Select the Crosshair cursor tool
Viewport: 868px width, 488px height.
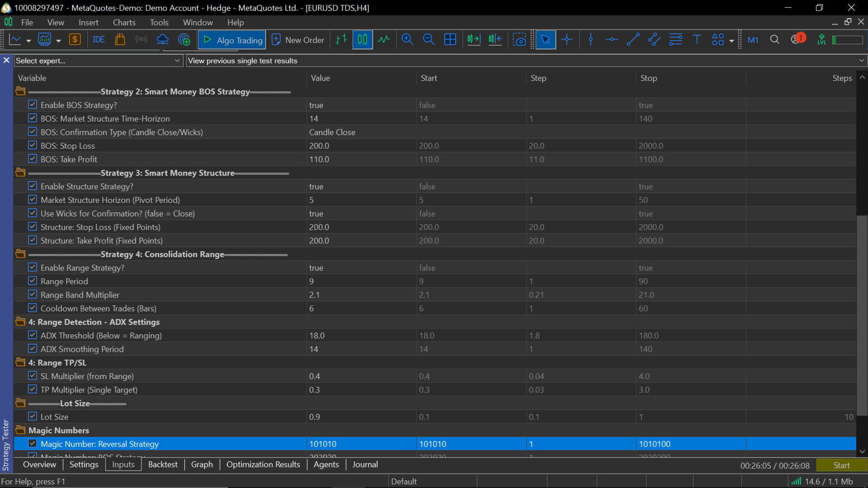pos(567,40)
